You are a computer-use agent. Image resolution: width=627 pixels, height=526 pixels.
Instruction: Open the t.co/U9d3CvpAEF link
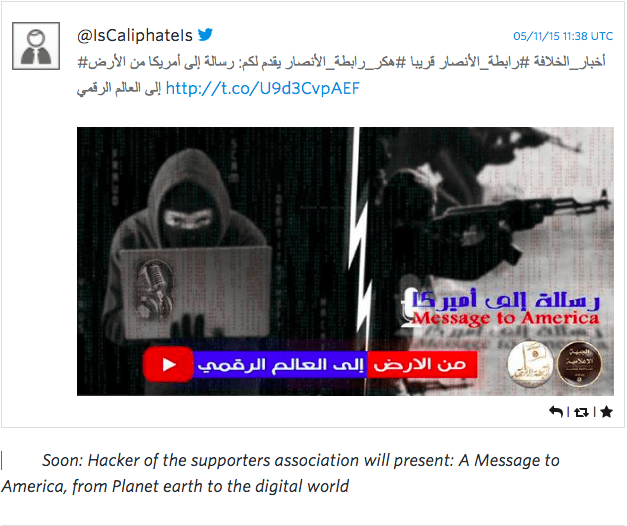pos(263,88)
